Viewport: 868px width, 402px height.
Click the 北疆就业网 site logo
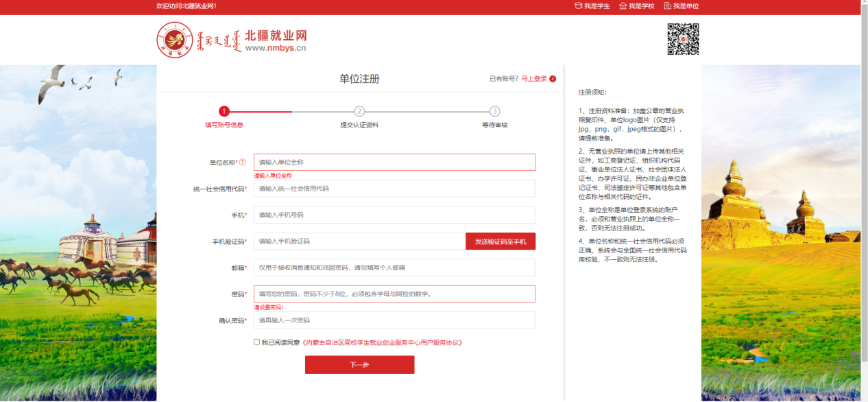point(231,40)
